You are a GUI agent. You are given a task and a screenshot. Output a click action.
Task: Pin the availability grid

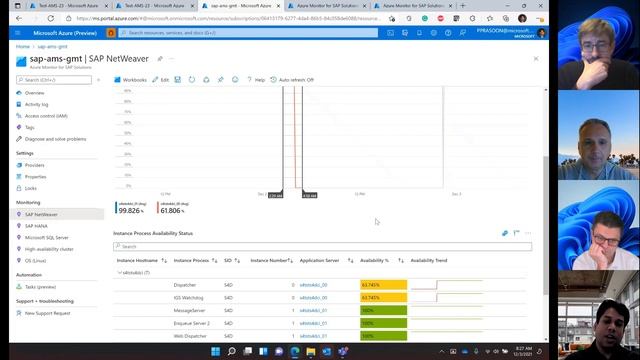point(516,233)
